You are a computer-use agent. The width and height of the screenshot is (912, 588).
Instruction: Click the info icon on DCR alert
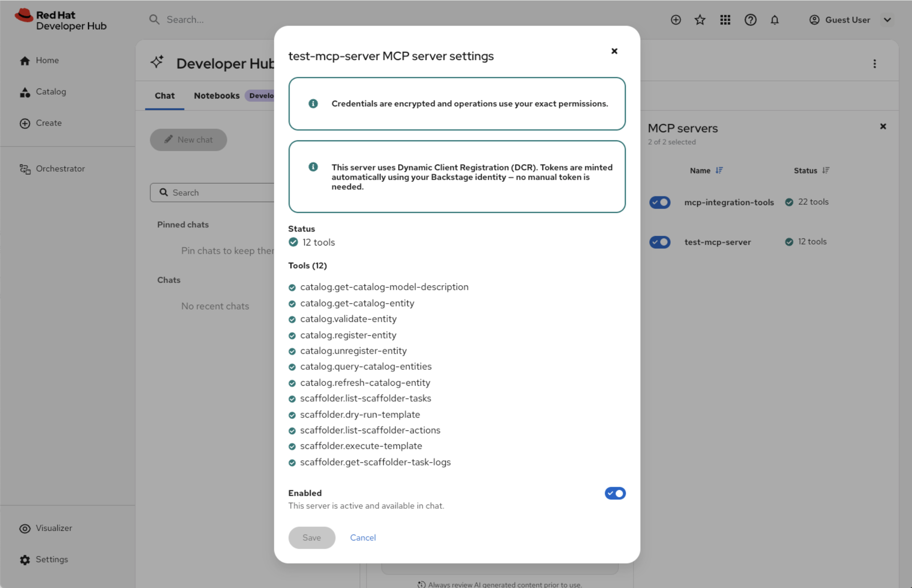tap(313, 167)
